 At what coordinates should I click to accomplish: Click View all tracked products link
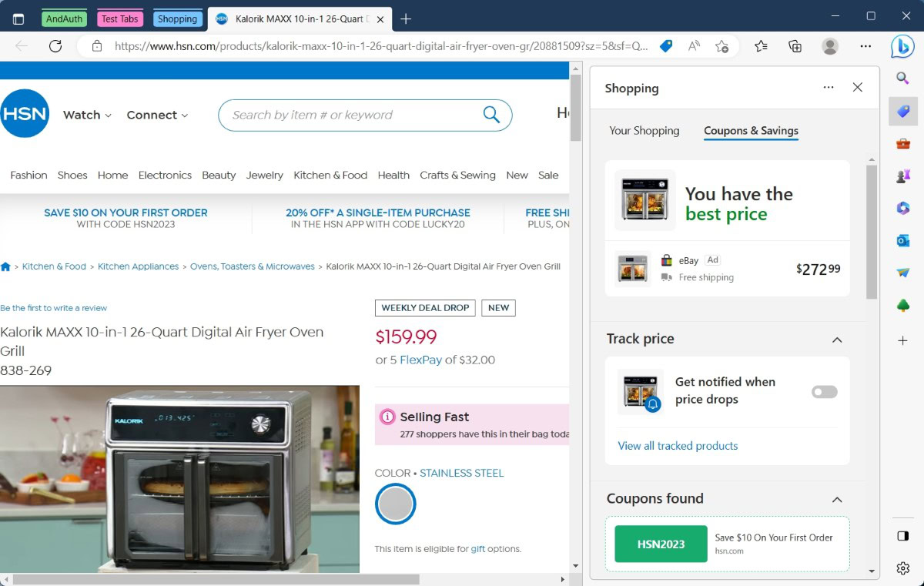click(678, 446)
